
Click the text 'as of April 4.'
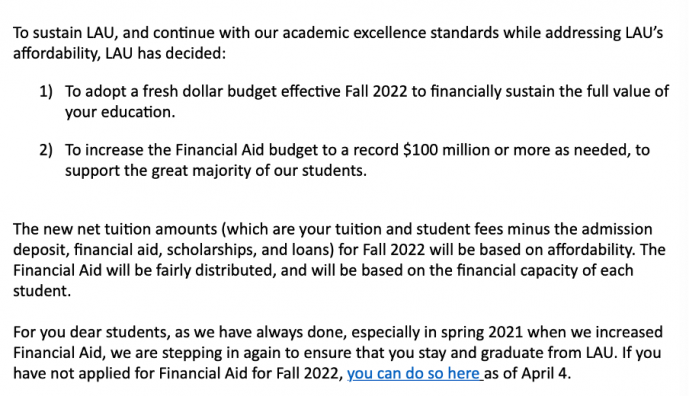527,373
